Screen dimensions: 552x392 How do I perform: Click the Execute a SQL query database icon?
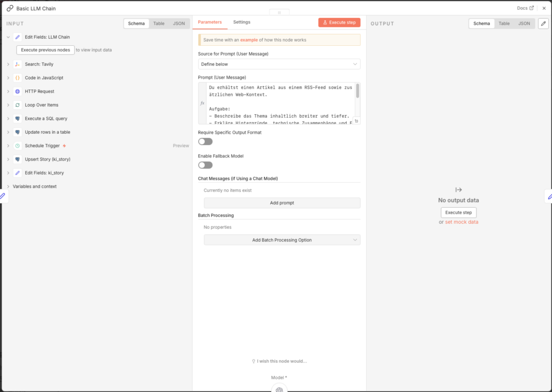pos(18,119)
